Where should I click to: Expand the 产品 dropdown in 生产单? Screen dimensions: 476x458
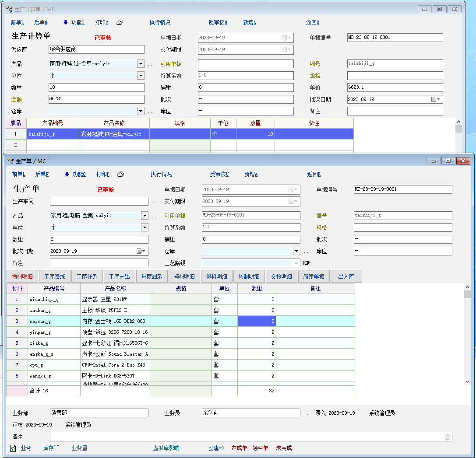point(145,216)
